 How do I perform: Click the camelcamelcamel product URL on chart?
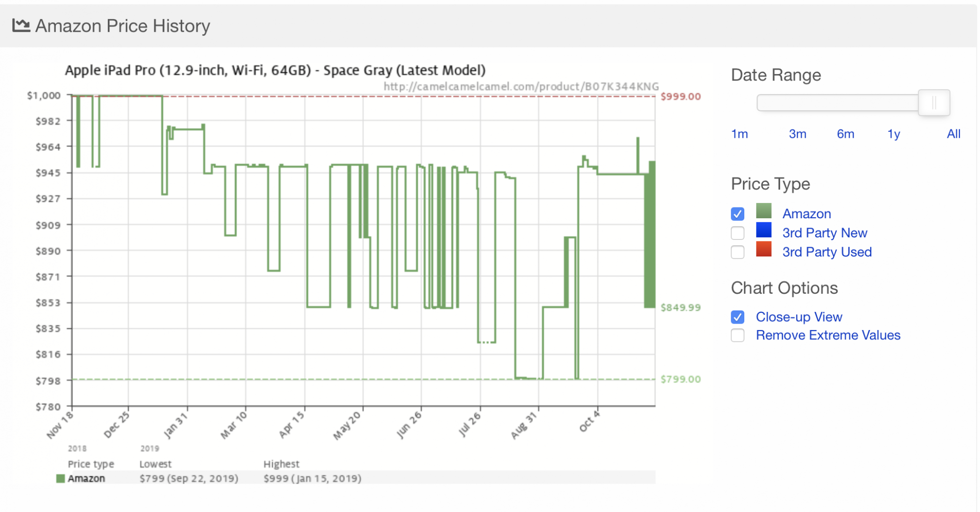(x=521, y=87)
